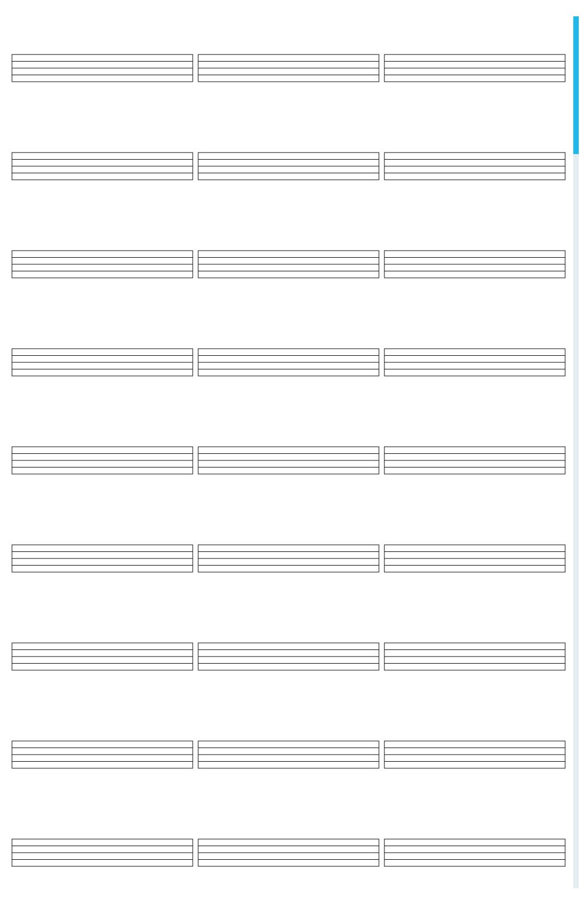588x899 pixels.
Task: Click the left table in the fifth row of tables
Action: [x=102, y=460]
